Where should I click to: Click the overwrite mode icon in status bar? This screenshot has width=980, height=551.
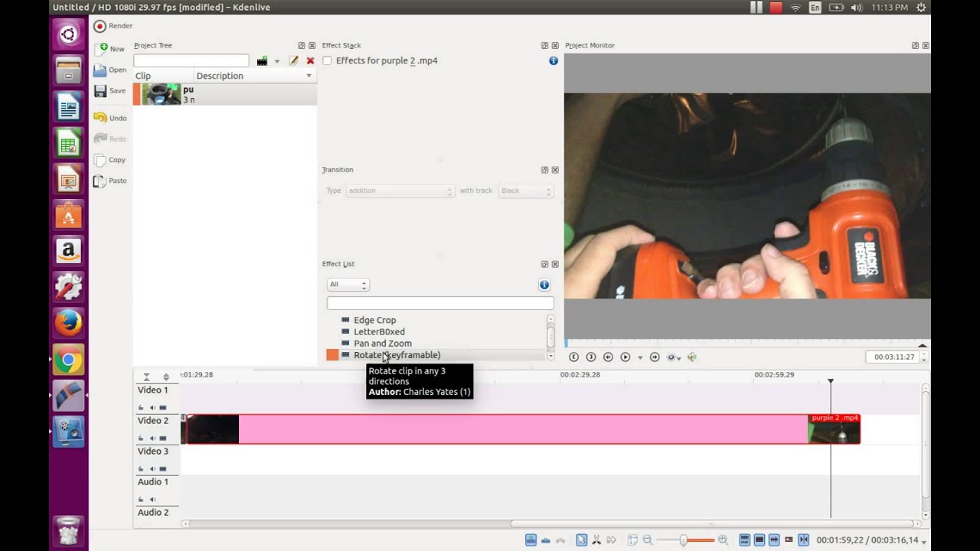coord(545,540)
